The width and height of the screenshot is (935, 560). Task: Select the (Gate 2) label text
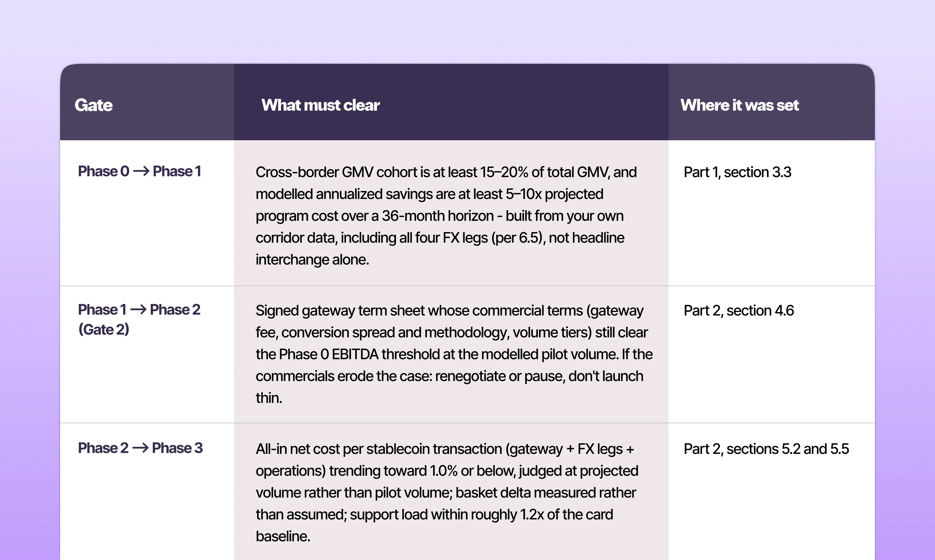click(104, 330)
